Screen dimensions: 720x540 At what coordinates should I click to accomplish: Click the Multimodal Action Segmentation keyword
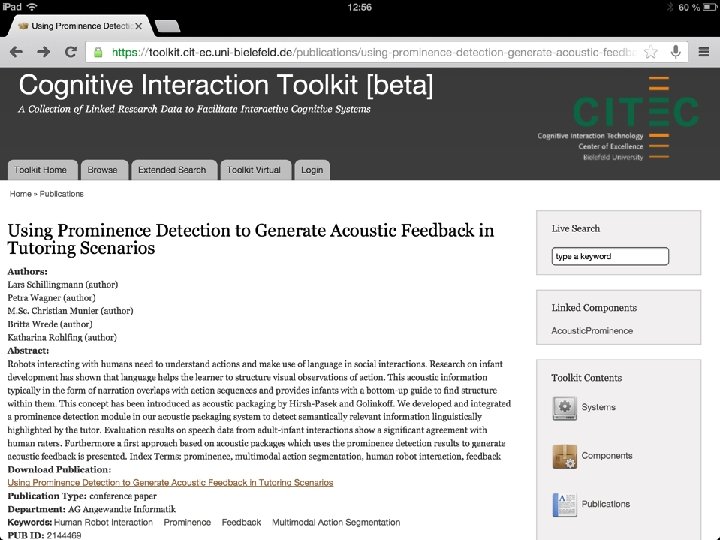[336, 523]
